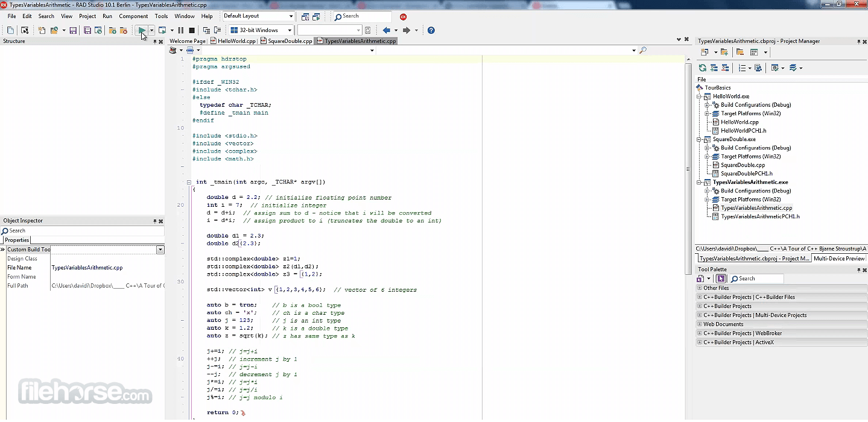Collapse the HelloWorld.exe project node

700,96
